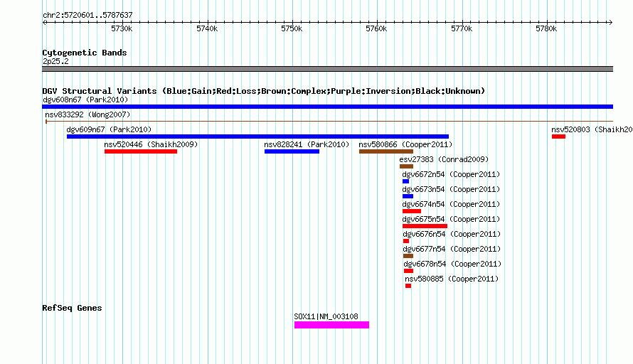Click the red dgv6676n54 loss bar
The height and width of the screenshot is (364, 633).
(x=406, y=241)
